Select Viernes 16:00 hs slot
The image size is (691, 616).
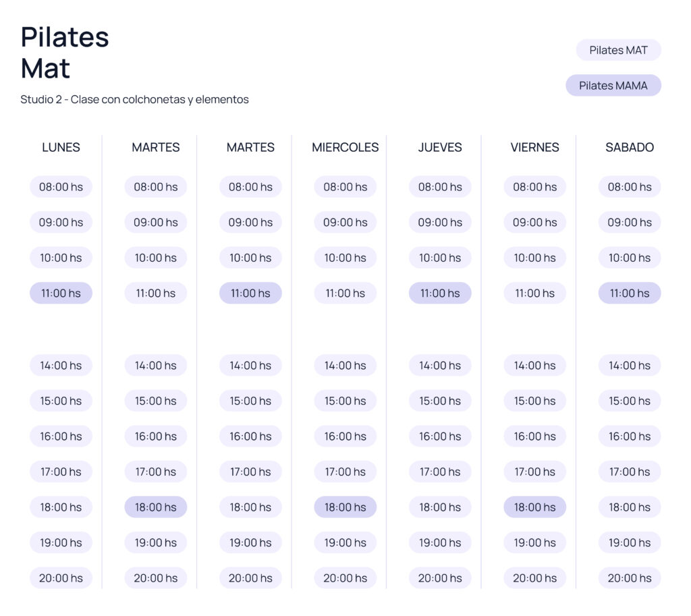click(534, 437)
